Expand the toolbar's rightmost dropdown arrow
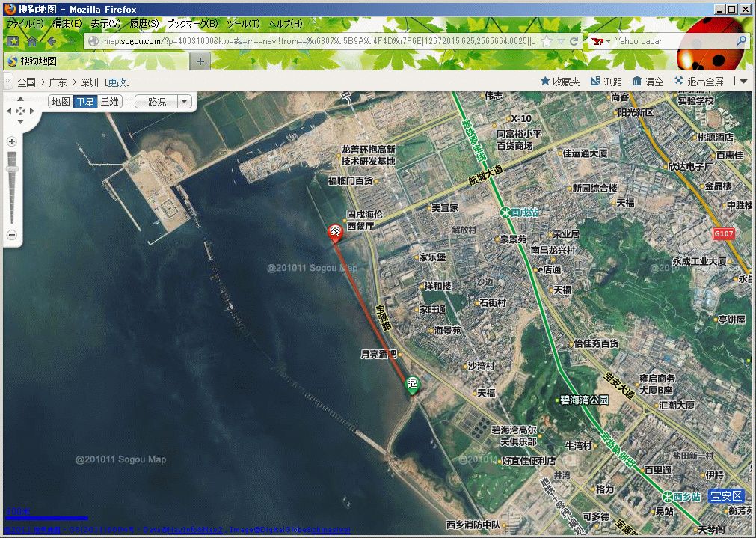The width and height of the screenshot is (756, 538). pyautogui.click(x=743, y=82)
